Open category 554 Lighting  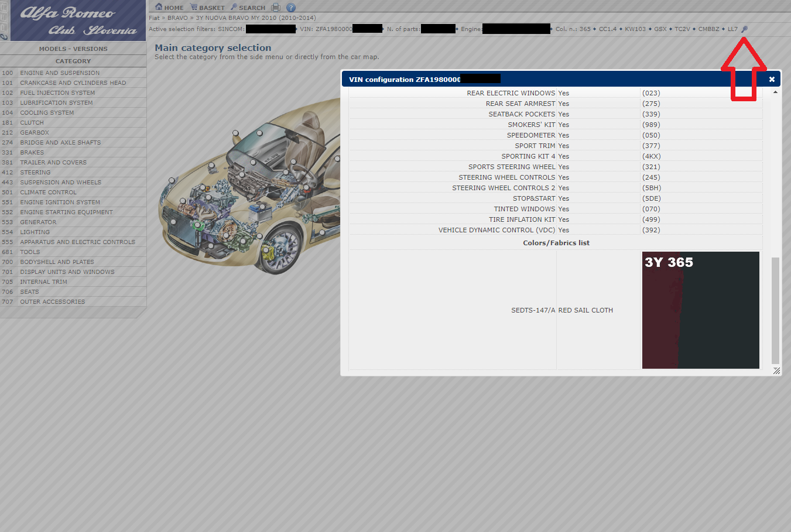point(73,232)
